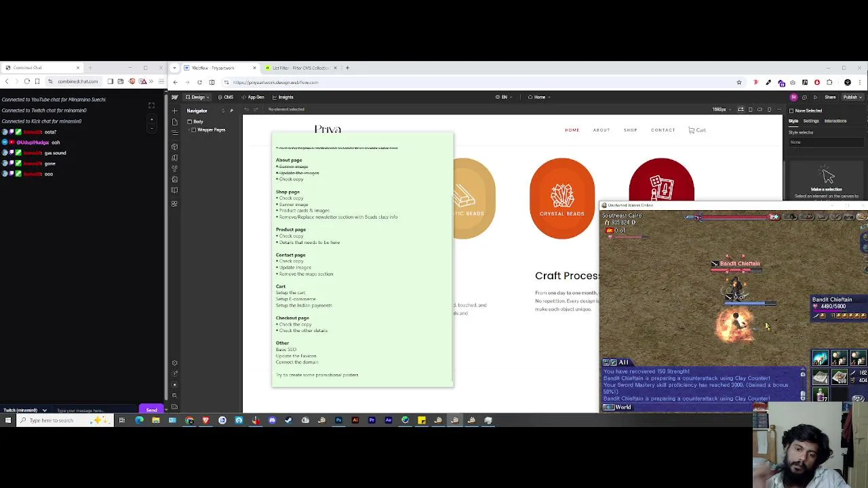Open the EN locale dropdown

click(504, 97)
